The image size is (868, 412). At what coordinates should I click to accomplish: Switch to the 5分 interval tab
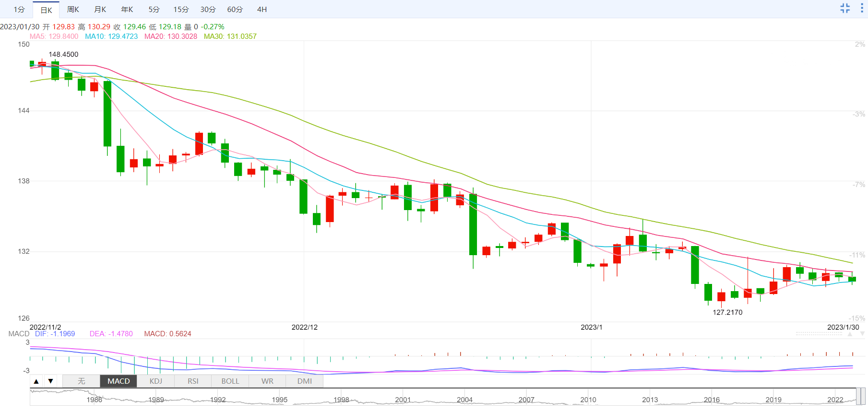(154, 10)
